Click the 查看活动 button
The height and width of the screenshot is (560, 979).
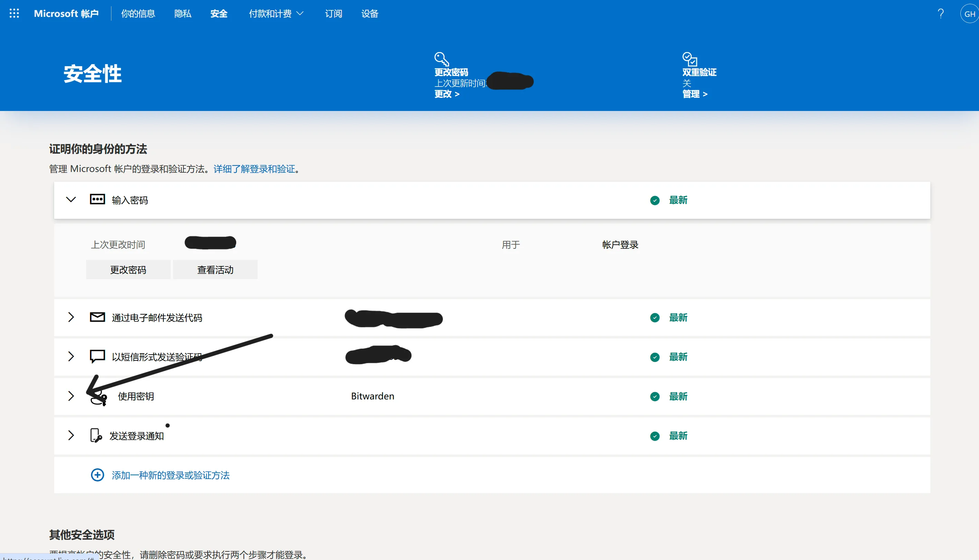215,269
